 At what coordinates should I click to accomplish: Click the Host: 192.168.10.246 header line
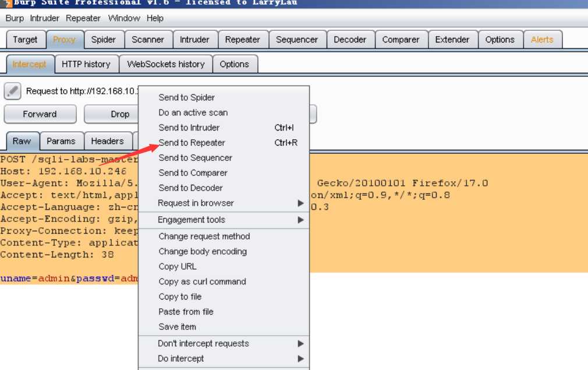click(x=63, y=171)
